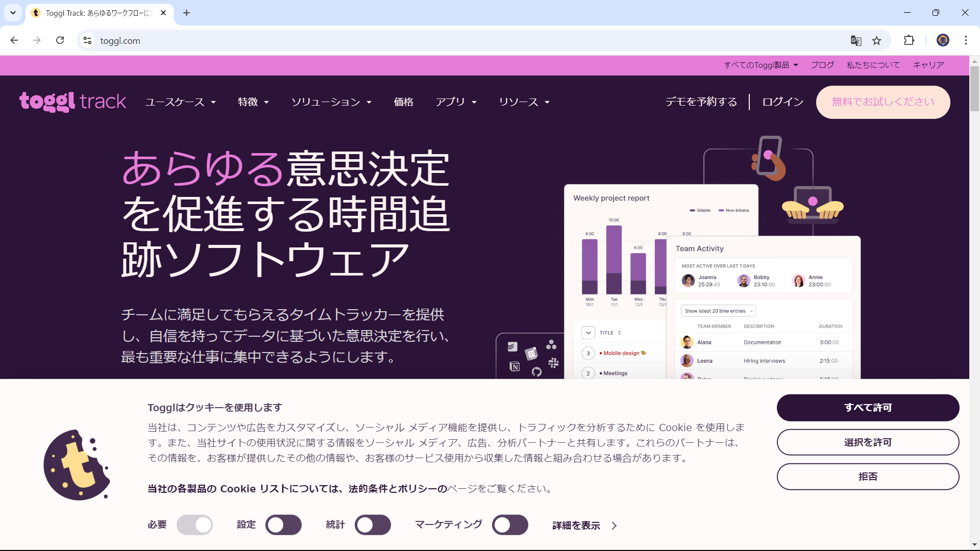Click the Mobile design row
Viewport: 980px width, 551px height.
tap(620, 353)
